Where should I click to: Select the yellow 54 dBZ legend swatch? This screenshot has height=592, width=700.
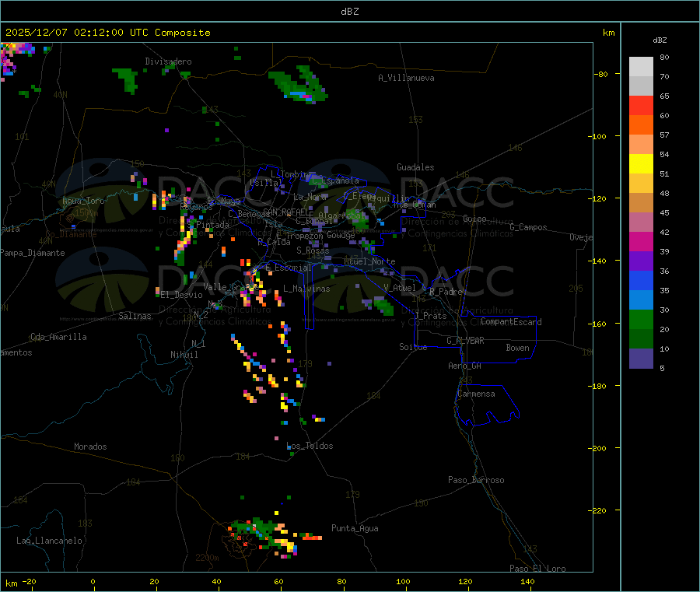point(641,164)
